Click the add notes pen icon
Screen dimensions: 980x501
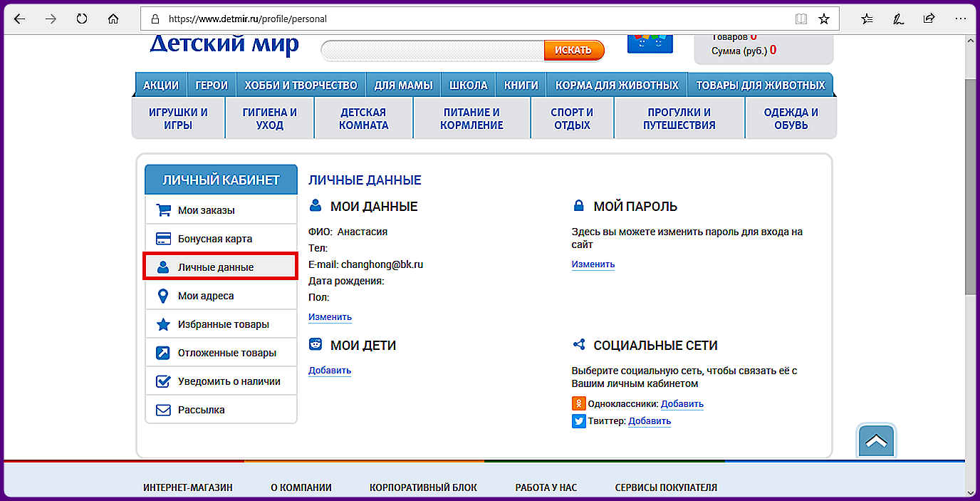(x=899, y=19)
